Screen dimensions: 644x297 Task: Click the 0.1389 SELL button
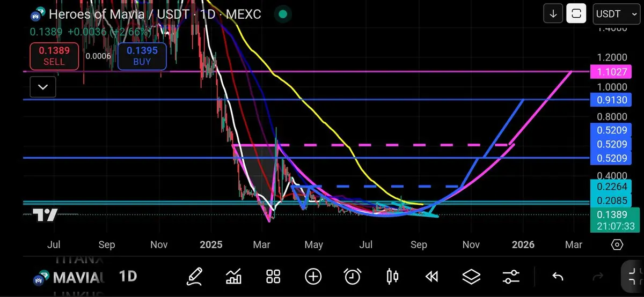tap(54, 56)
